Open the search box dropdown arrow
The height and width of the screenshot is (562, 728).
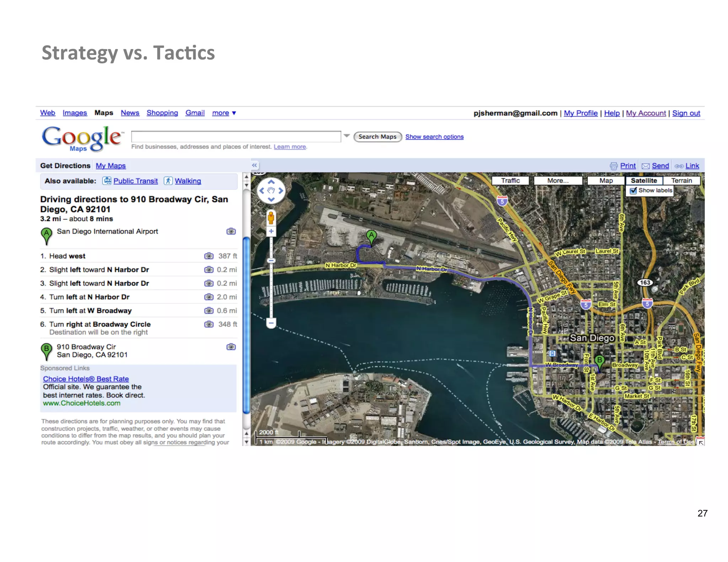coord(347,136)
